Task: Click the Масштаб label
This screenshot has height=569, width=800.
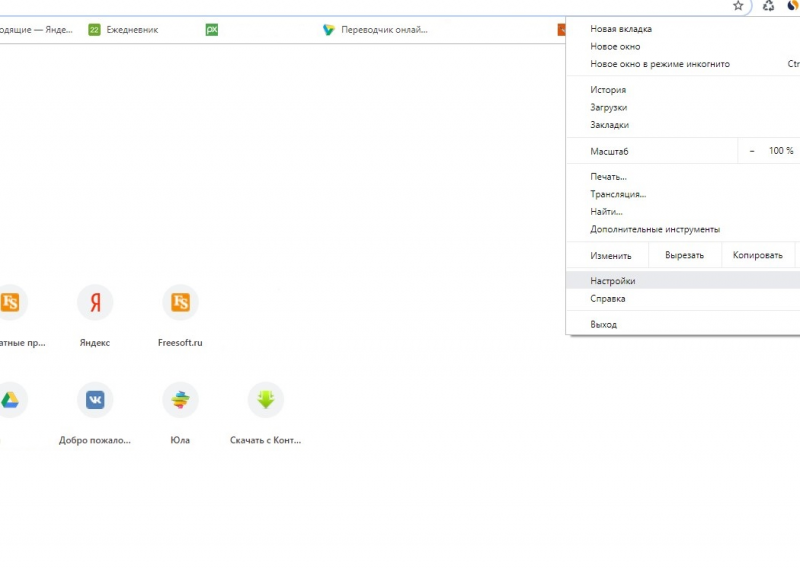Action: pos(609,151)
